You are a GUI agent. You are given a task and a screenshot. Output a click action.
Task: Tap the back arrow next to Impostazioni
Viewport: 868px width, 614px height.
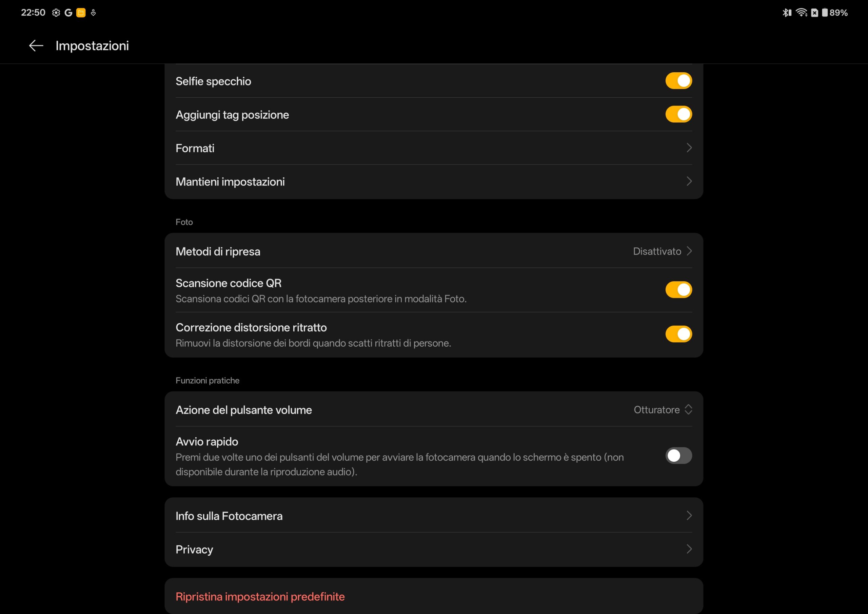point(36,46)
